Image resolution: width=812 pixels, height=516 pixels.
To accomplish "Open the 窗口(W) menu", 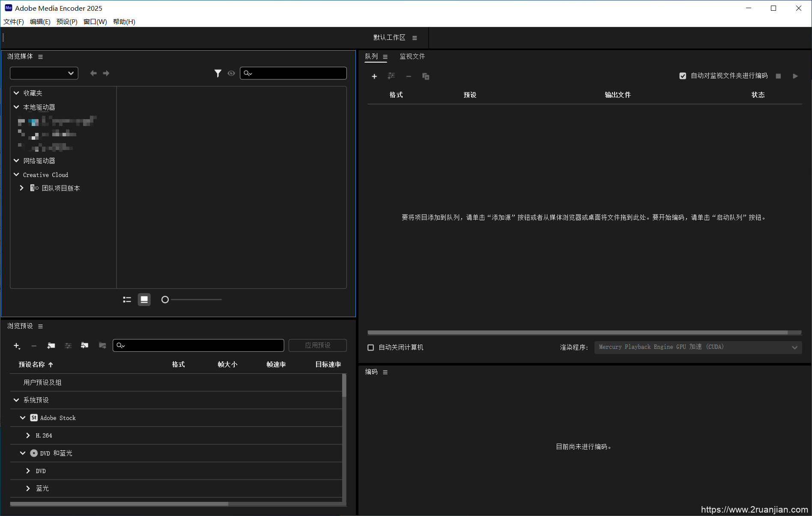I will click(x=95, y=22).
